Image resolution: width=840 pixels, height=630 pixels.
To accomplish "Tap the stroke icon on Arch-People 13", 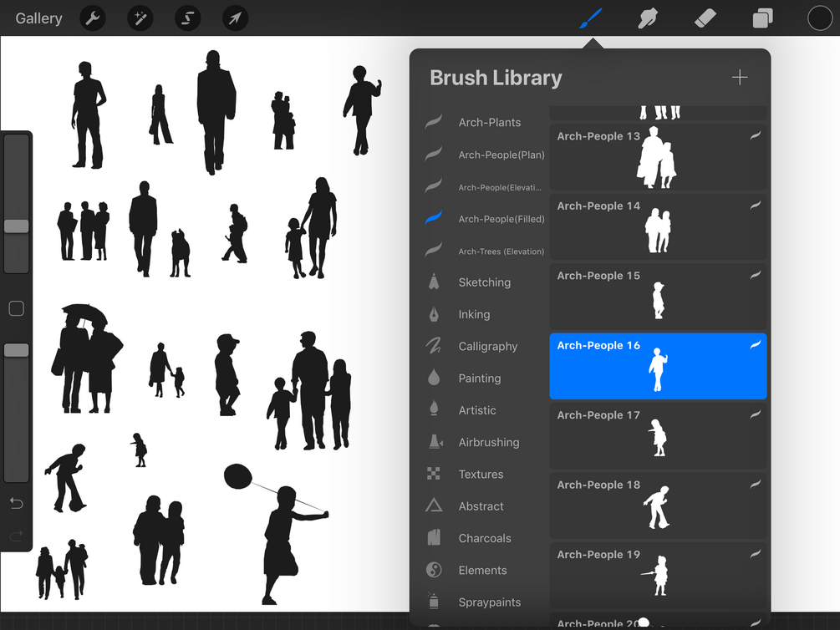I will click(756, 135).
